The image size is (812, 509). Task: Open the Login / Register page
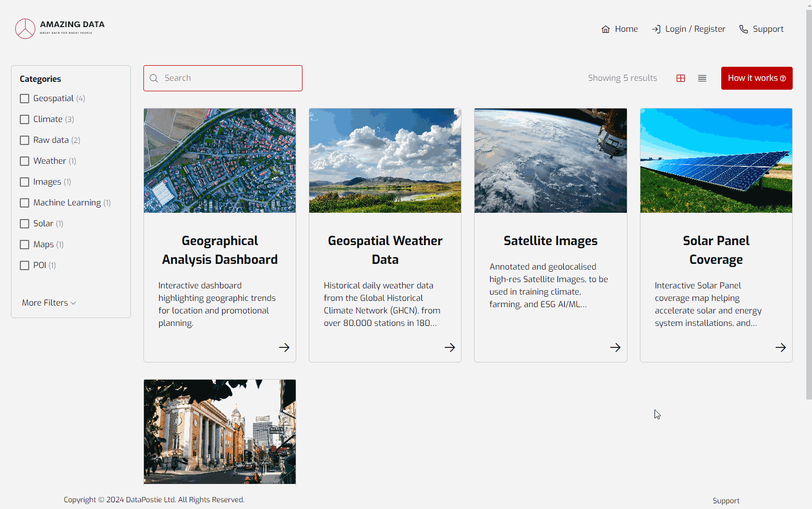[688, 29]
